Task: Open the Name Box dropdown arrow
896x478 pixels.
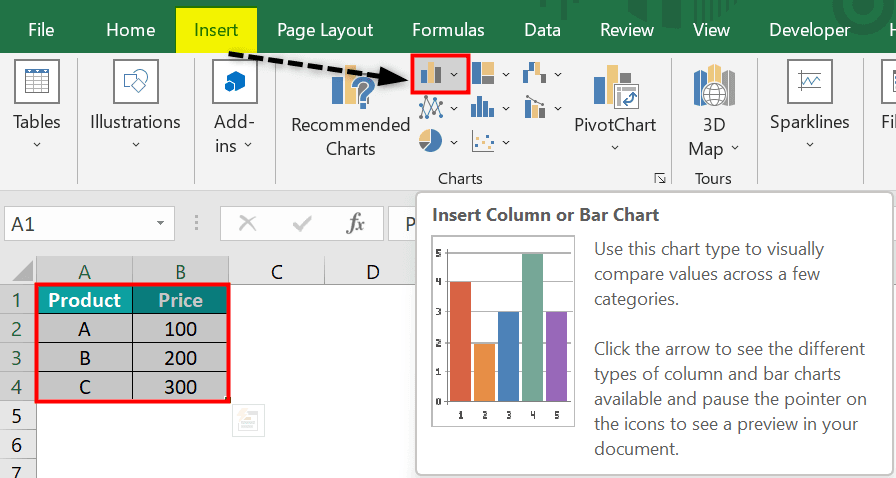Action: (161, 223)
